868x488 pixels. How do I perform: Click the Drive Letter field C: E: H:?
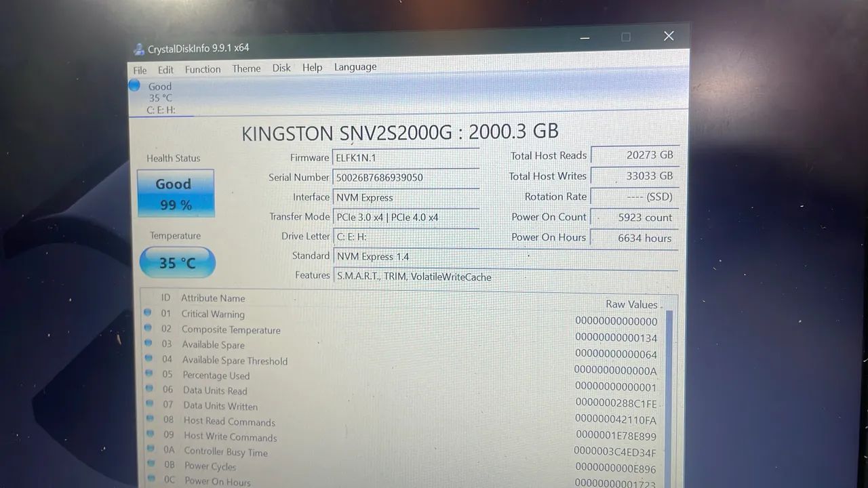click(406, 237)
